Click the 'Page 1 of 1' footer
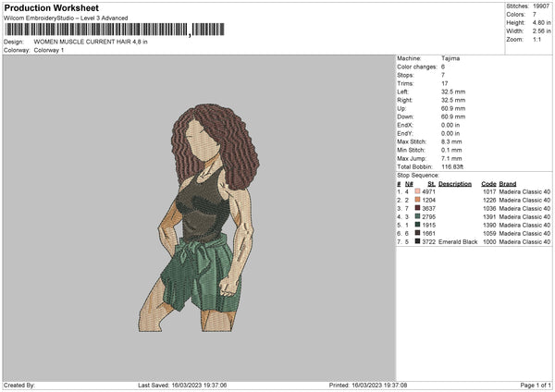 click(536, 386)
